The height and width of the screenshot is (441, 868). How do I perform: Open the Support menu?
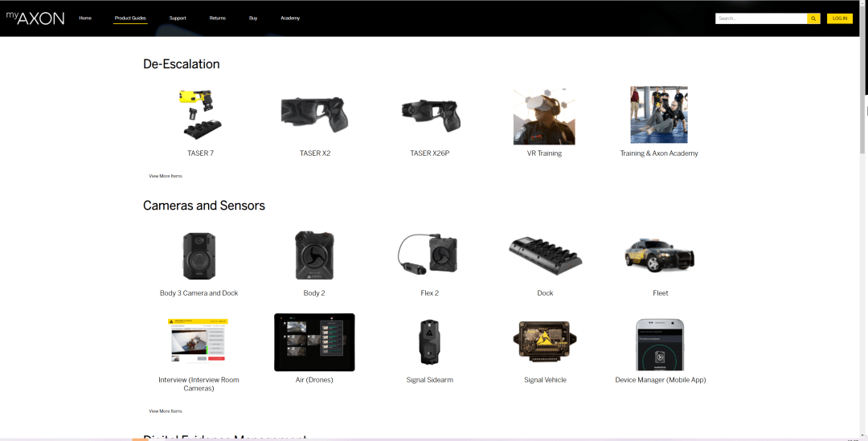click(178, 18)
